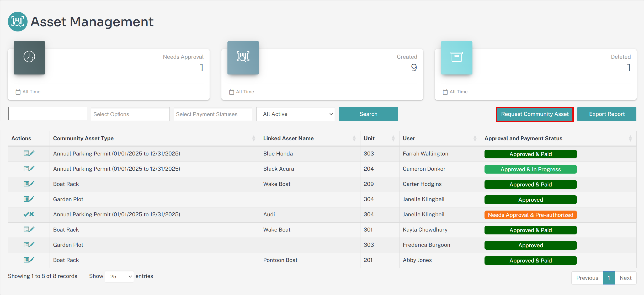
Task: Expand the All Active status dropdown
Action: click(296, 114)
